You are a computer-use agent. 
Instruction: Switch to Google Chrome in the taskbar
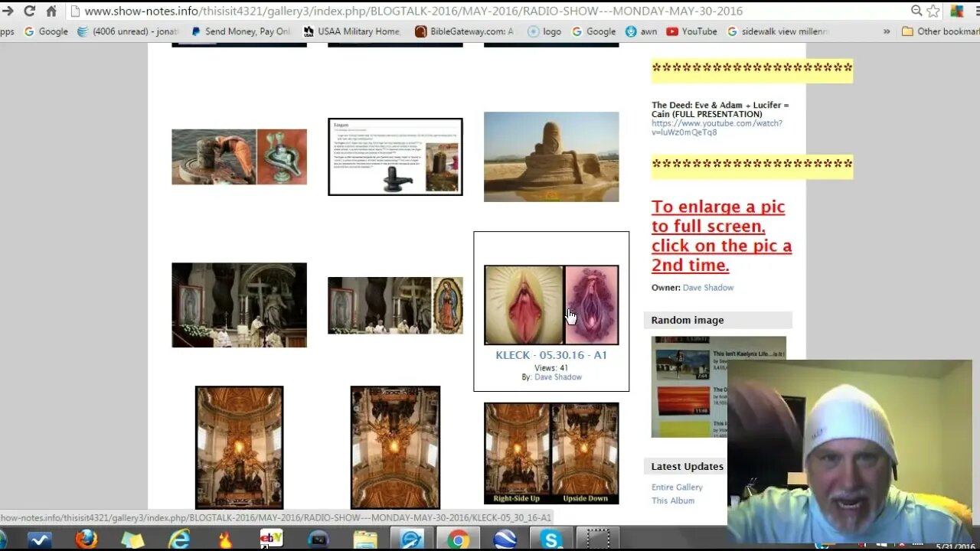(458, 540)
